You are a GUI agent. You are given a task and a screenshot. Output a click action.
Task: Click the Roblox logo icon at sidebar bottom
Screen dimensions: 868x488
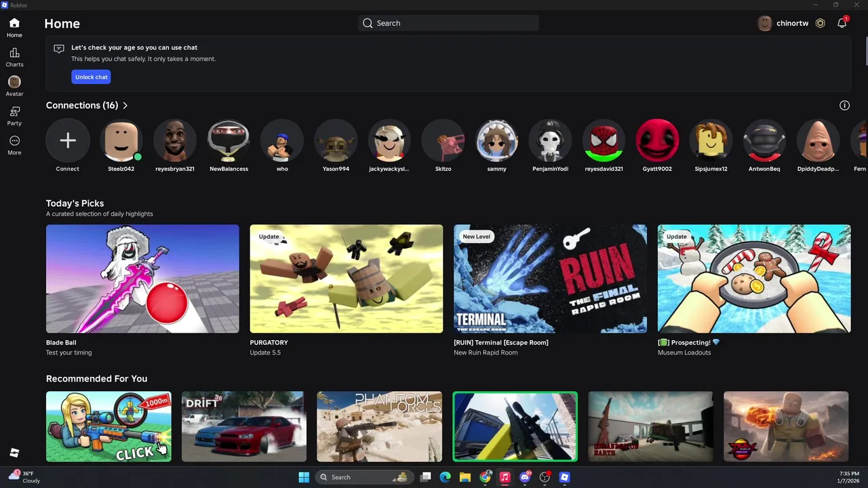pos(14,453)
